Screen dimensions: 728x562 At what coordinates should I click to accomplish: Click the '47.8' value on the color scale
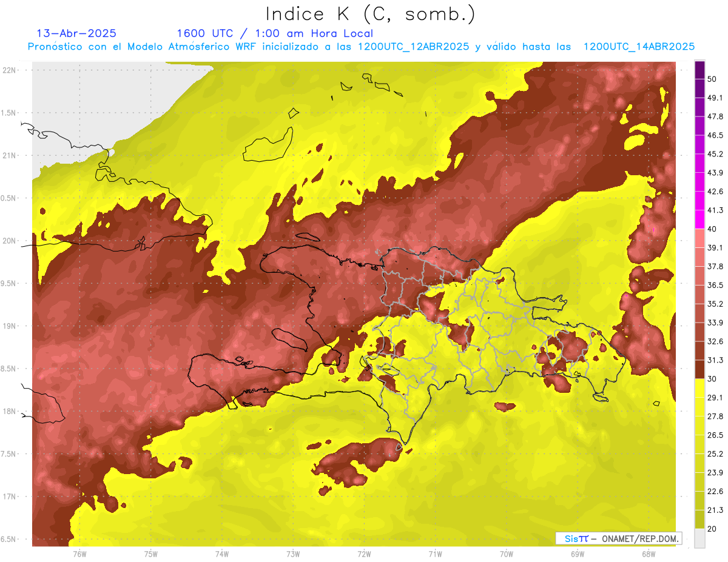coord(715,116)
